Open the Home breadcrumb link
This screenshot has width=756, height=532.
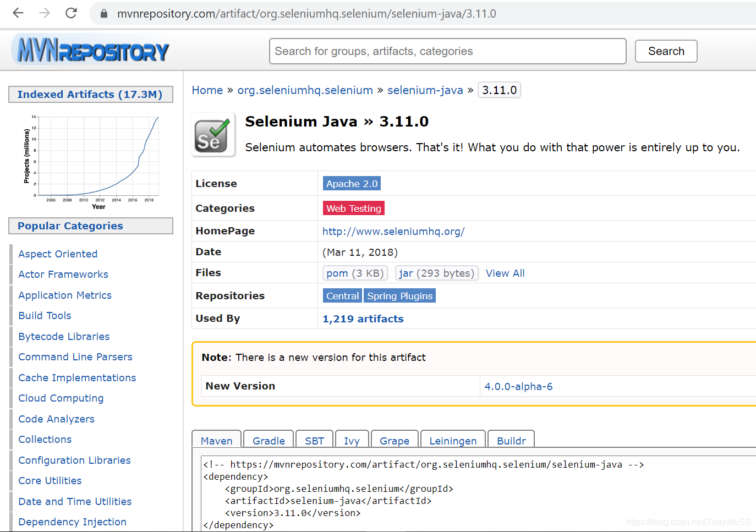(207, 90)
